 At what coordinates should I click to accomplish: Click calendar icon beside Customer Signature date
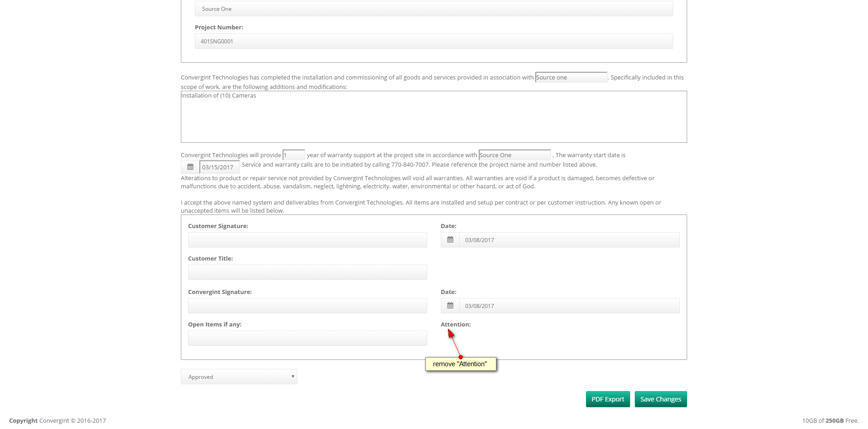(x=450, y=240)
